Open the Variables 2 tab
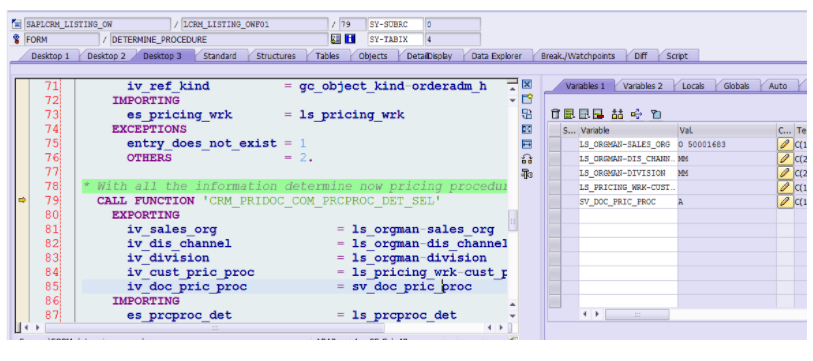The height and width of the screenshot is (361, 813). click(x=642, y=86)
